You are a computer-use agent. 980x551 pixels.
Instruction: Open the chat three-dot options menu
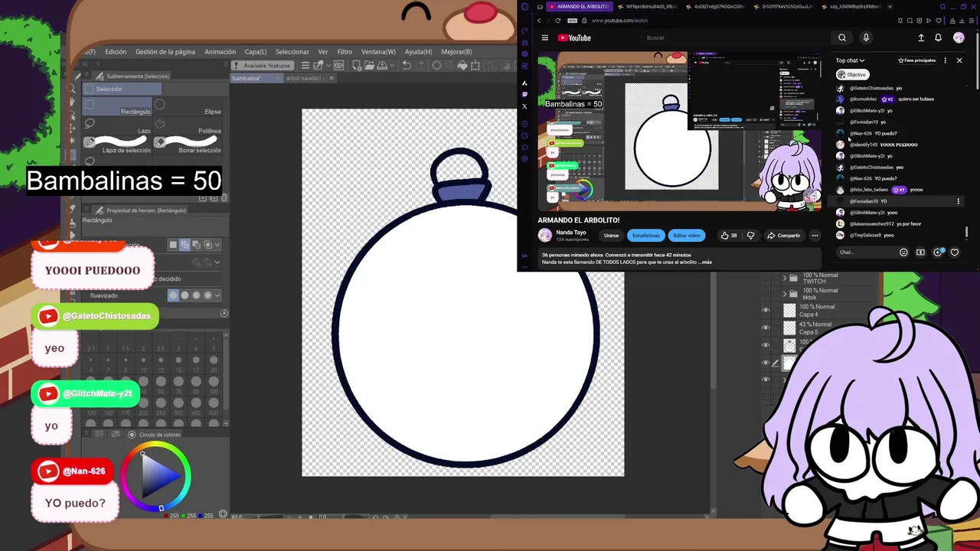945,60
